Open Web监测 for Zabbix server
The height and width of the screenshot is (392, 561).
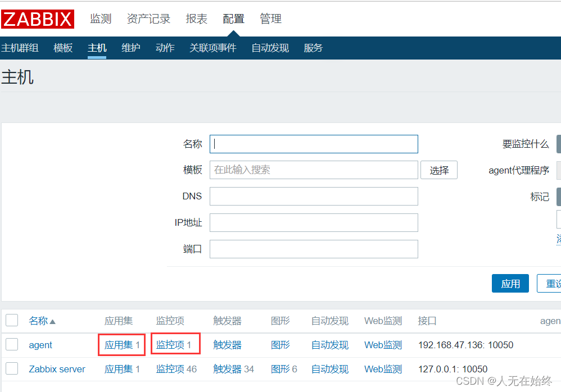coord(383,369)
